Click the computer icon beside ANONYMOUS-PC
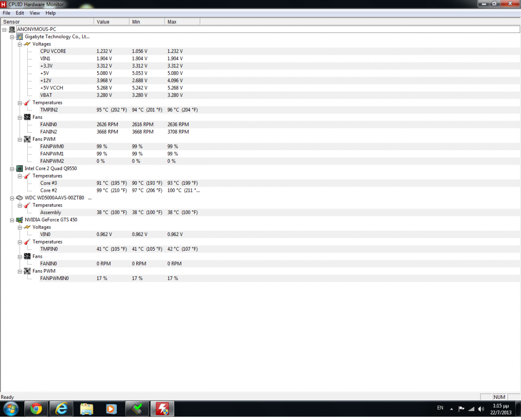Screen dimensions: 521x420 pyautogui.click(x=12, y=30)
